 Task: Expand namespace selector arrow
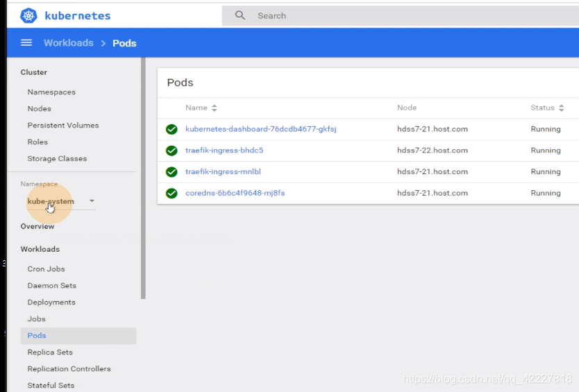92,201
